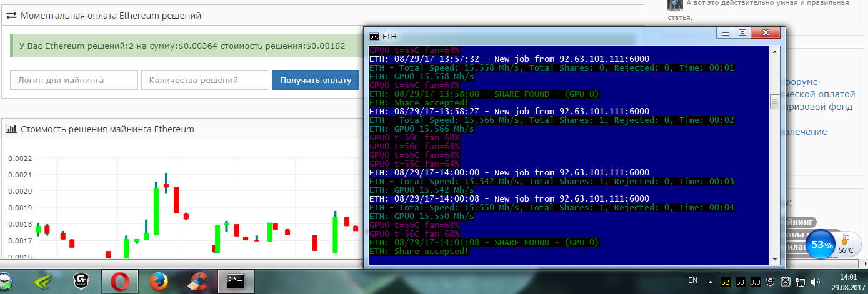
Task: Click the console vertical scrollbar thumb
Action: click(x=774, y=102)
